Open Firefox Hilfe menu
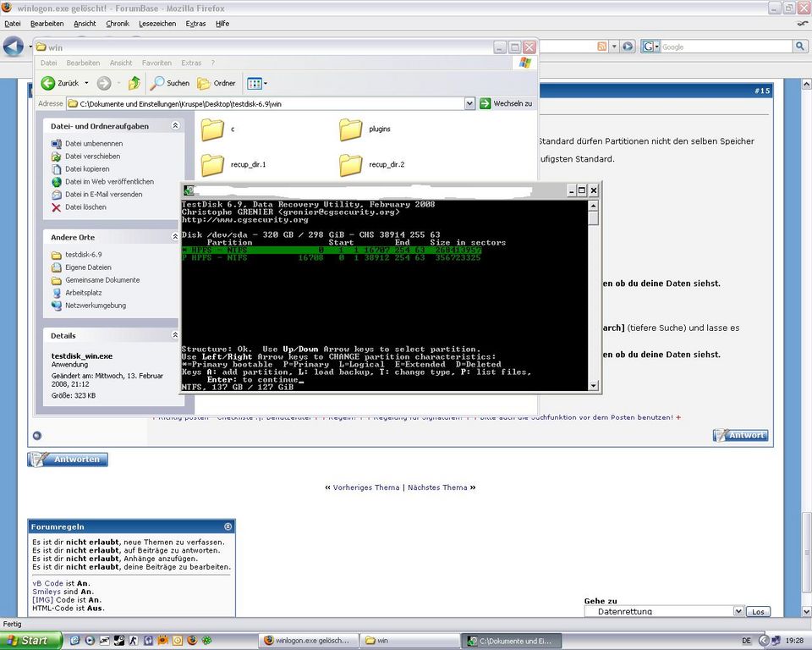This screenshot has width=812, height=650. point(222,24)
